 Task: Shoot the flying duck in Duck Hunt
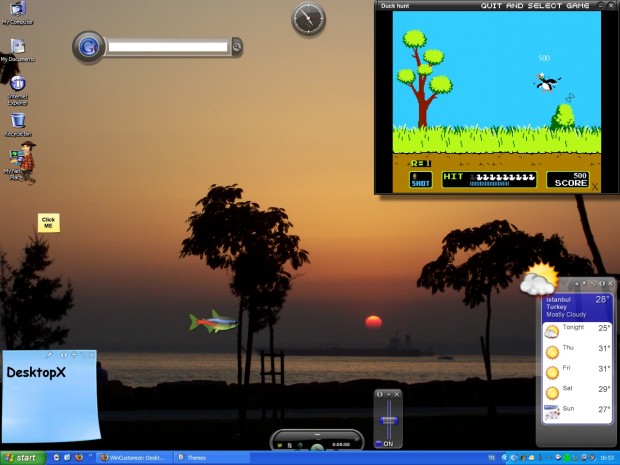tap(545, 84)
